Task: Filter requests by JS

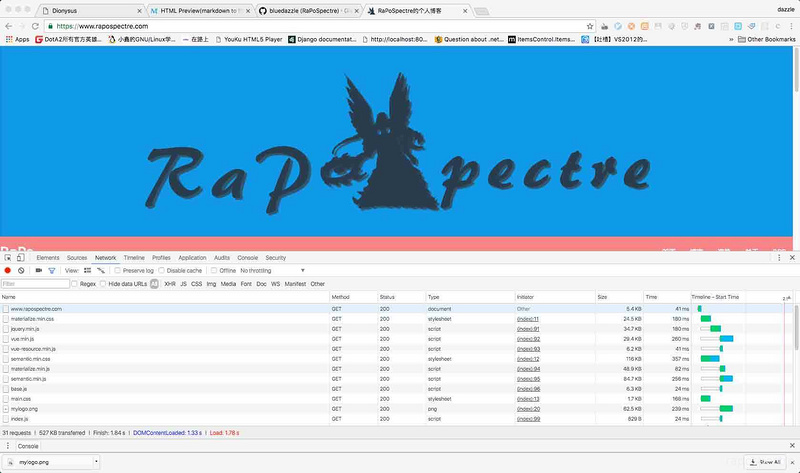Action: coord(183,284)
